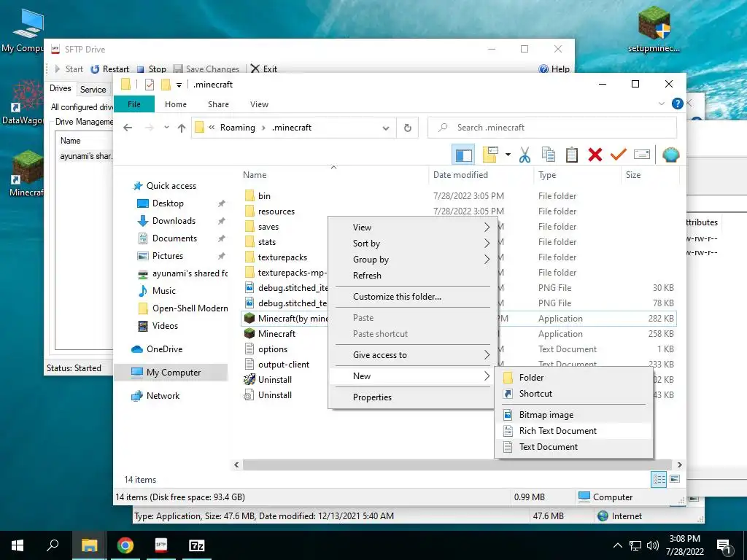
Task: Expand the Sort by submenu
Action: click(413, 244)
